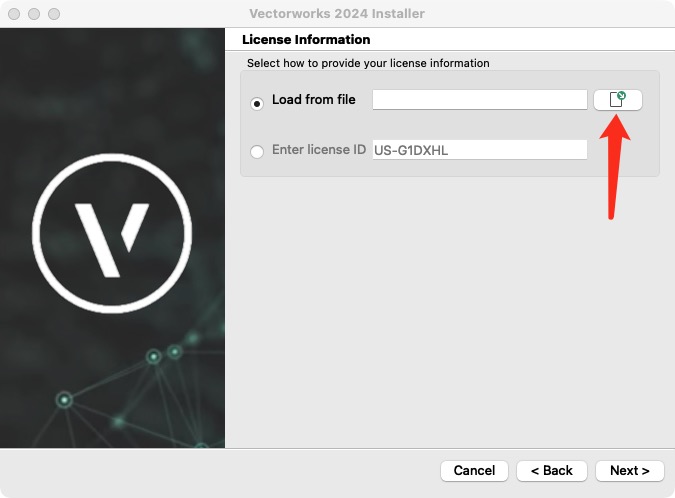Click the zoom window button
The image size is (675, 498).
(54, 14)
